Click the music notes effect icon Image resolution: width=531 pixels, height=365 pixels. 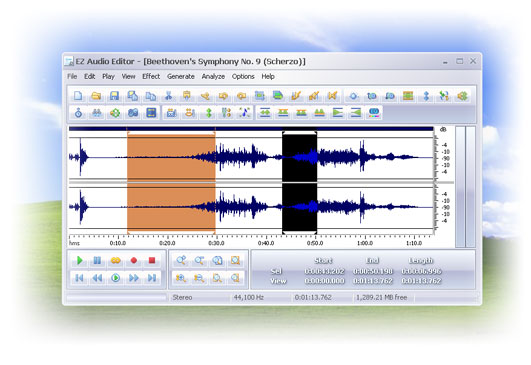(245, 113)
